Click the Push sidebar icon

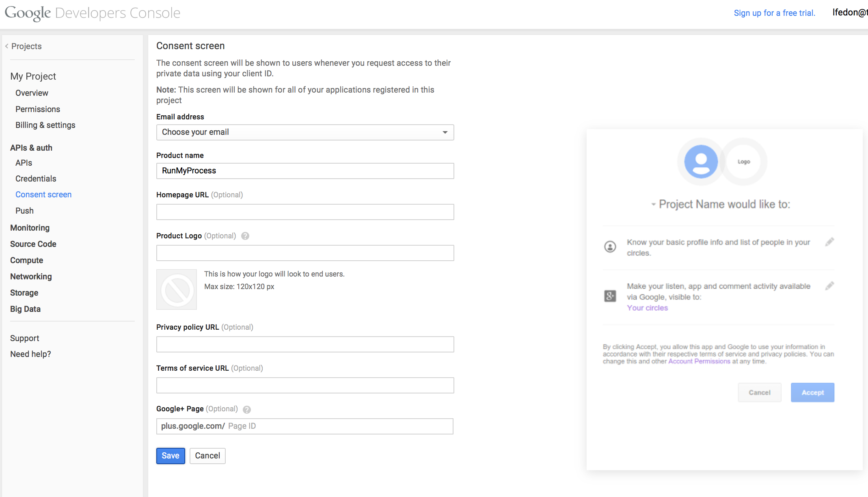pos(24,210)
